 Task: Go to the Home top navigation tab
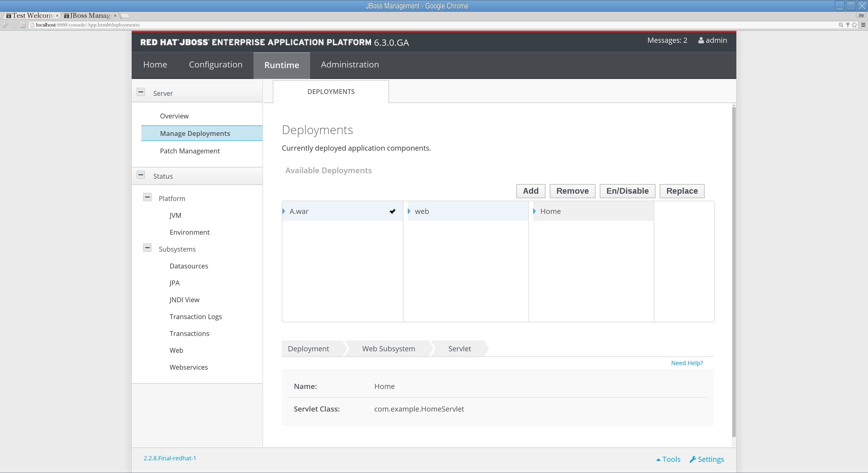[x=155, y=65]
